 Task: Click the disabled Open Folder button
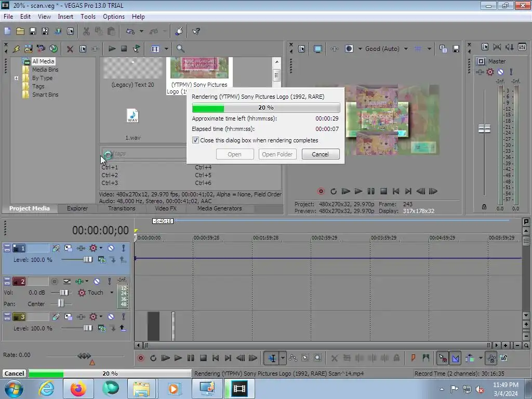[x=277, y=154]
